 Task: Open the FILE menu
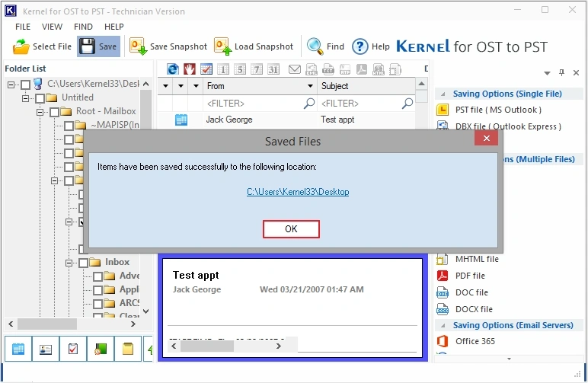point(23,27)
